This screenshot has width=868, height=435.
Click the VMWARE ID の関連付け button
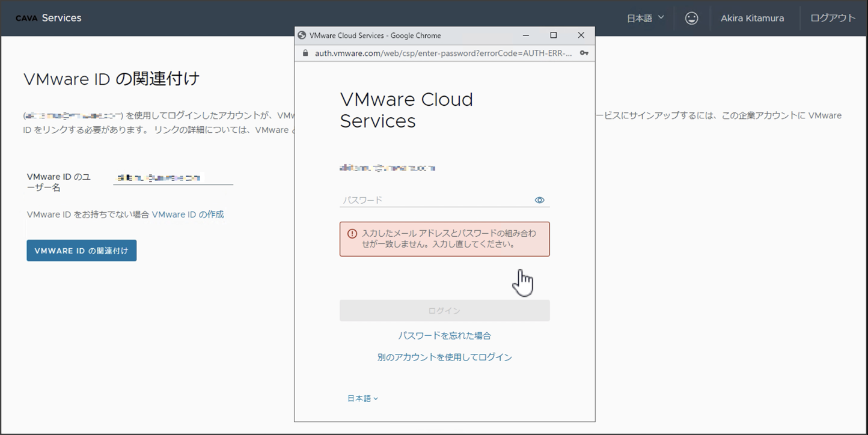81,250
